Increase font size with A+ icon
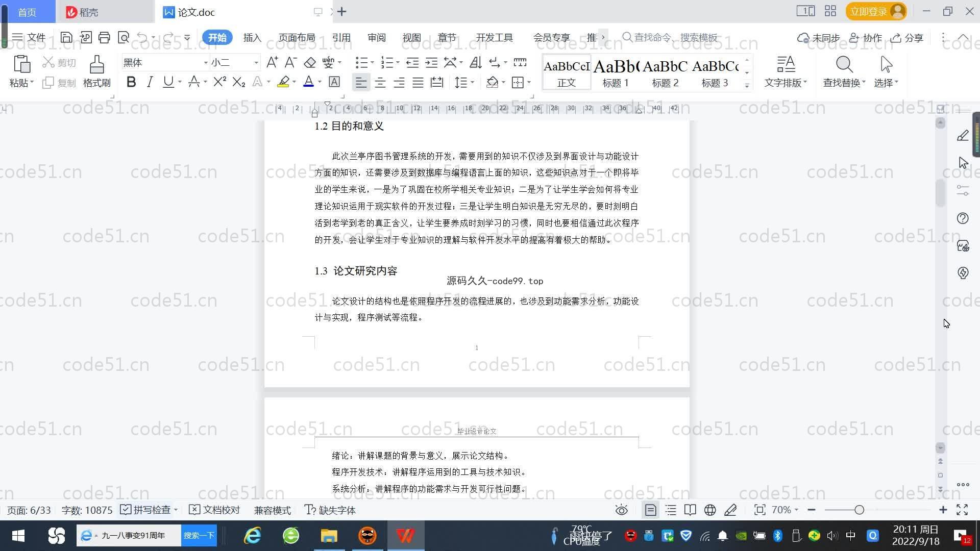Image resolution: width=980 pixels, height=551 pixels. click(272, 62)
